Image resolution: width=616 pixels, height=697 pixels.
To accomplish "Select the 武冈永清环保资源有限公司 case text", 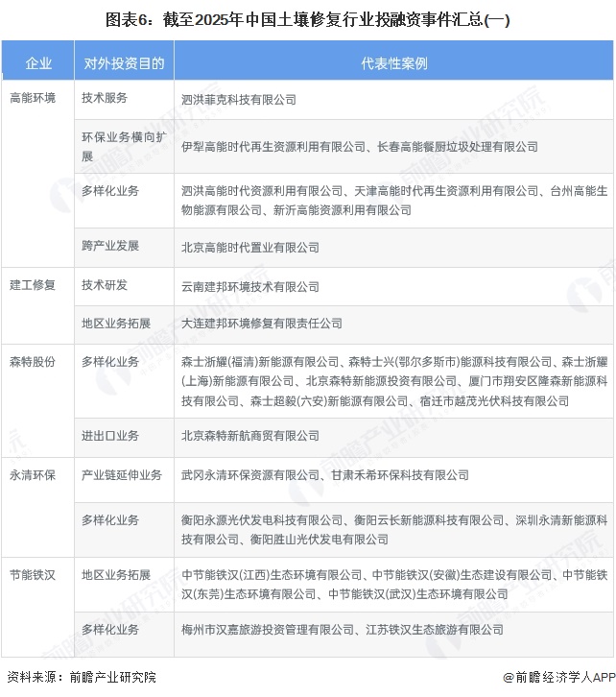I will pos(250,475).
